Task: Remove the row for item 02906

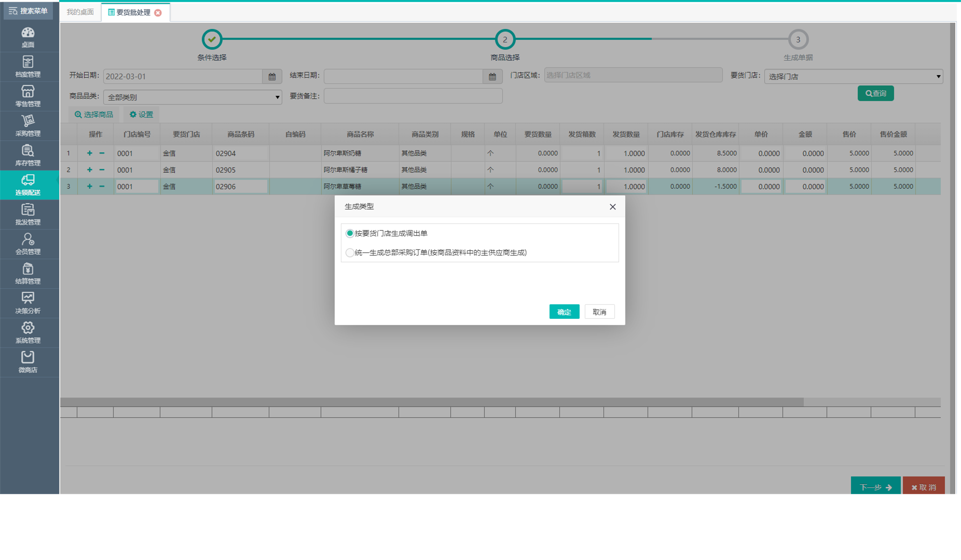Action: [x=102, y=186]
